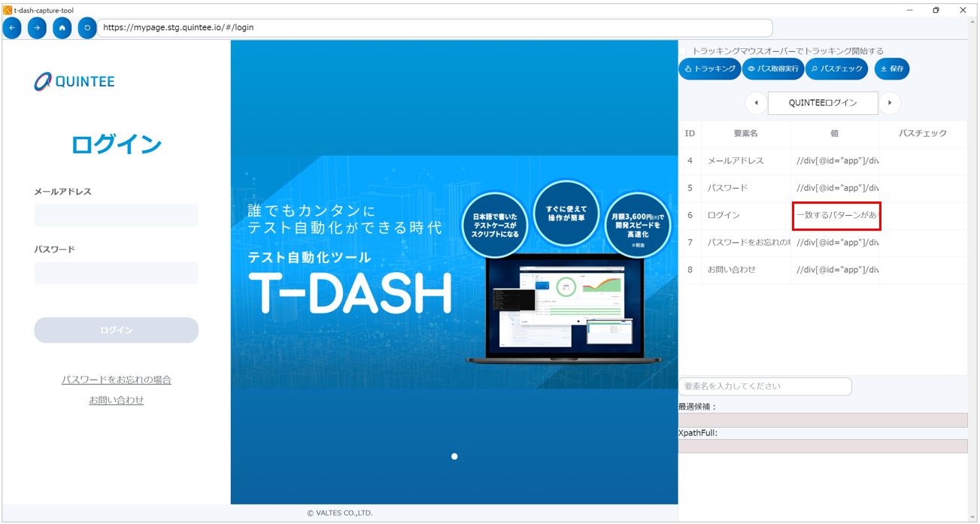
Task: Click the browser back arrow button
Action: point(12,28)
